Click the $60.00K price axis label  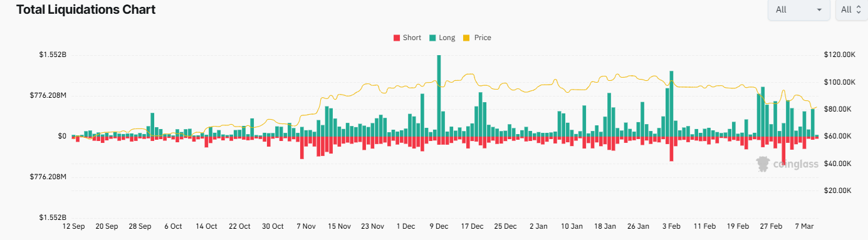838,136
